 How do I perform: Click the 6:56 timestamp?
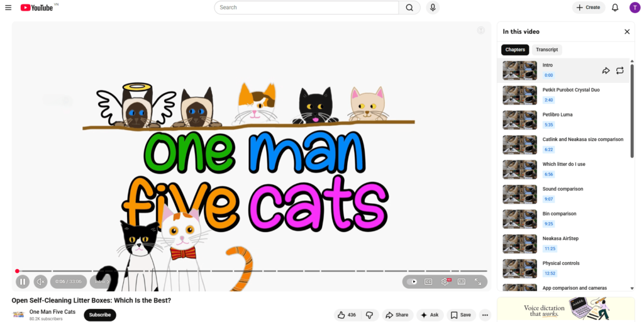(548, 174)
